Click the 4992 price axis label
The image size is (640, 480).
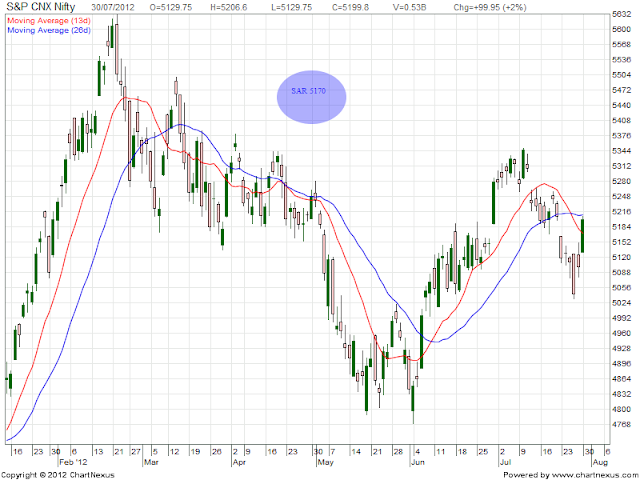point(622,318)
